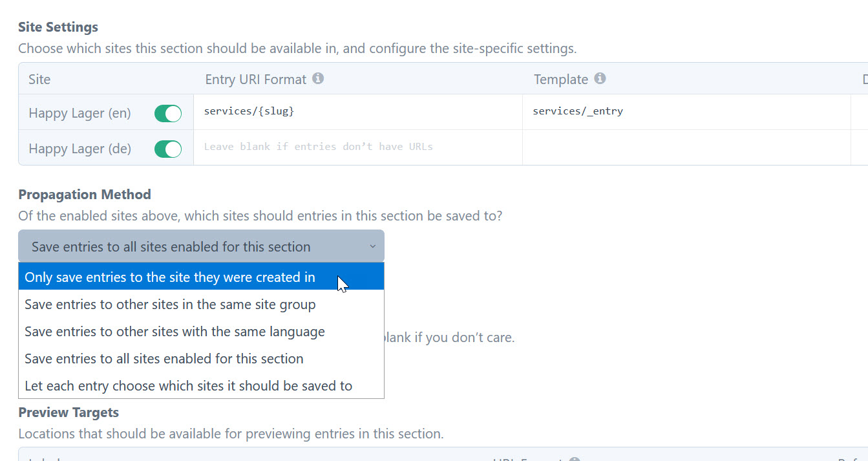Click the Propagation Method dropdown chevron arrow
Viewport: 868px width, 461px height.
(x=372, y=246)
